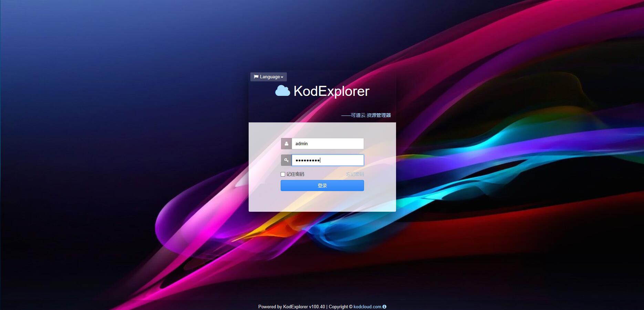
Task: Focus the username field containing admin
Action: click(x=328, y=144)
